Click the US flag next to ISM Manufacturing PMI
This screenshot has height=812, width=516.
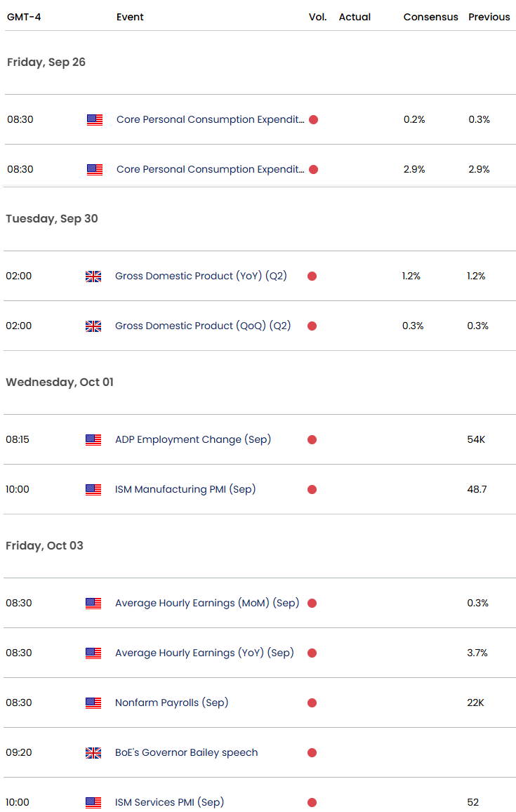(x=93, y=489)
